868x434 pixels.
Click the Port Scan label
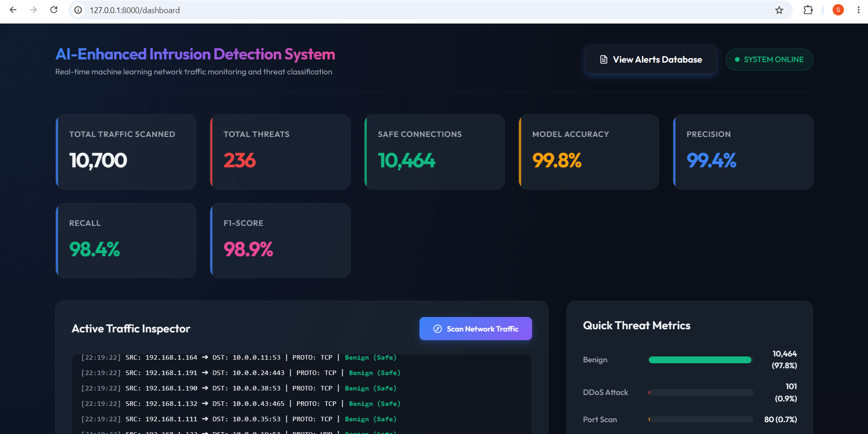pyautogui.click(x=600, y=419)
